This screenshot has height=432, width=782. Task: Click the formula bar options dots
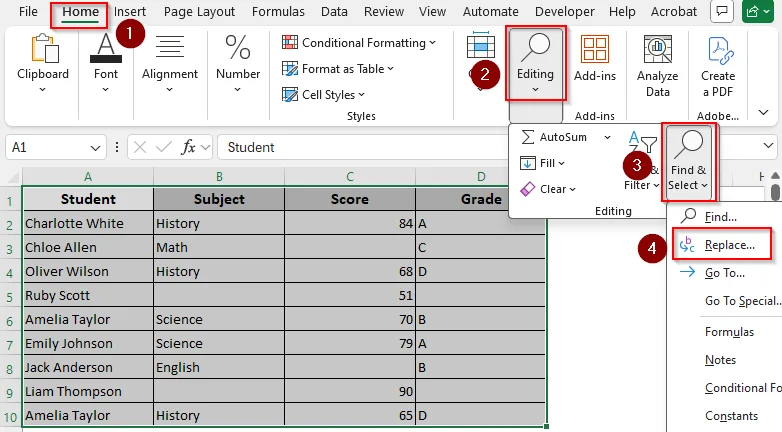[x=117, y=147]
